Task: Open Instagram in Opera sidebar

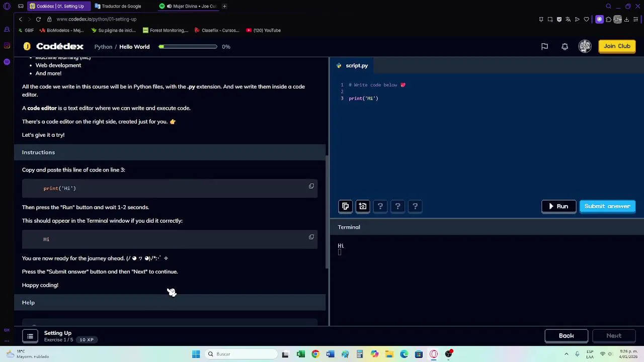Action: point(7,46)
